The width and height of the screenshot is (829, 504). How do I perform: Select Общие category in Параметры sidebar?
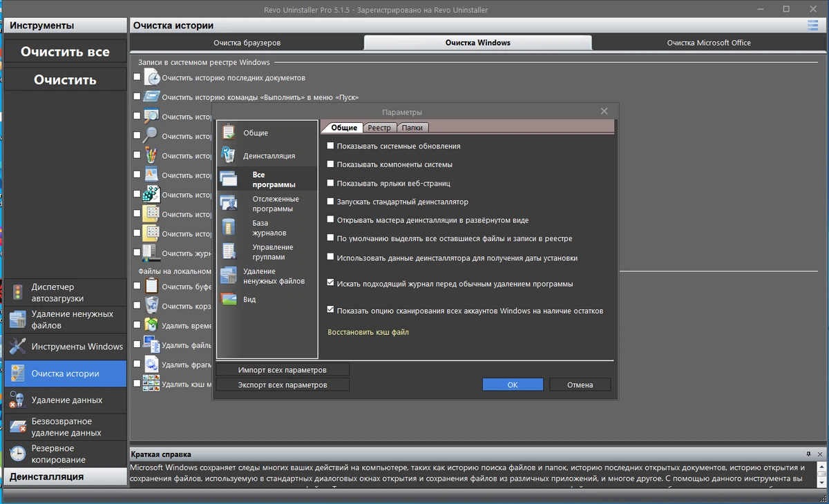(267, 133)
